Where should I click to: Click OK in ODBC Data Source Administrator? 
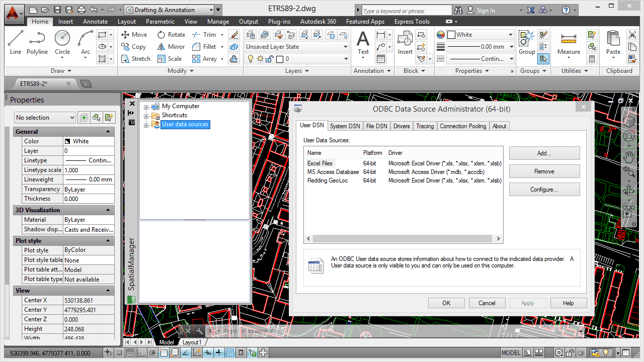point(446,303)
